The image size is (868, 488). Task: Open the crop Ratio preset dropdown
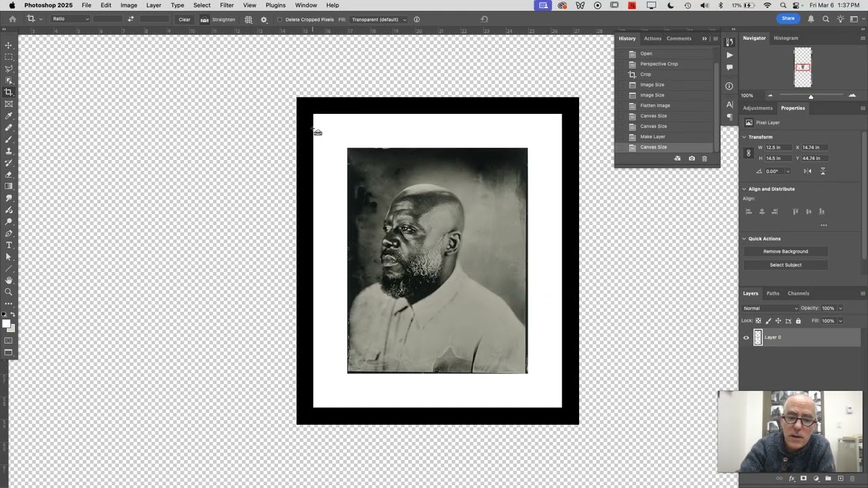[71, 19]
